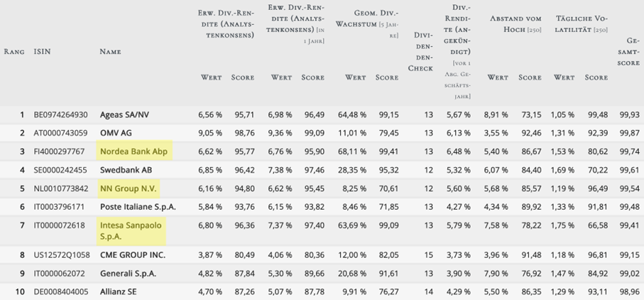This screenshot has height=300, width=644.
Task: Select the ISIN DE0008404005 cell
Action: pos(60,291)
